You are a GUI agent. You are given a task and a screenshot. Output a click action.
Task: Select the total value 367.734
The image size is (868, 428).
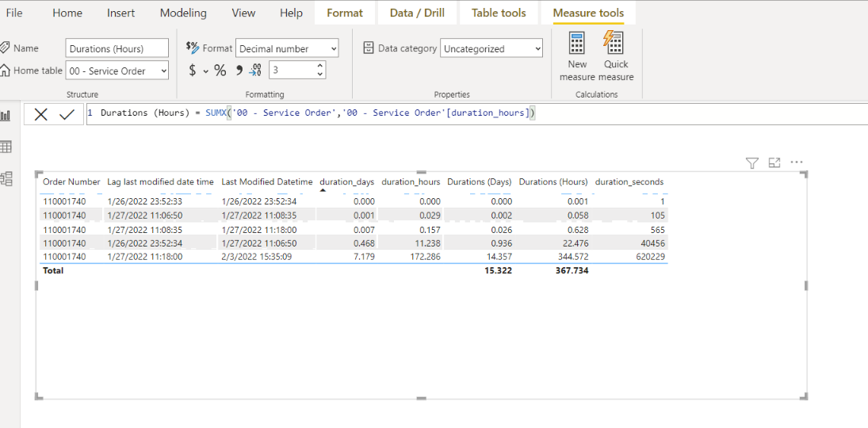572,271
